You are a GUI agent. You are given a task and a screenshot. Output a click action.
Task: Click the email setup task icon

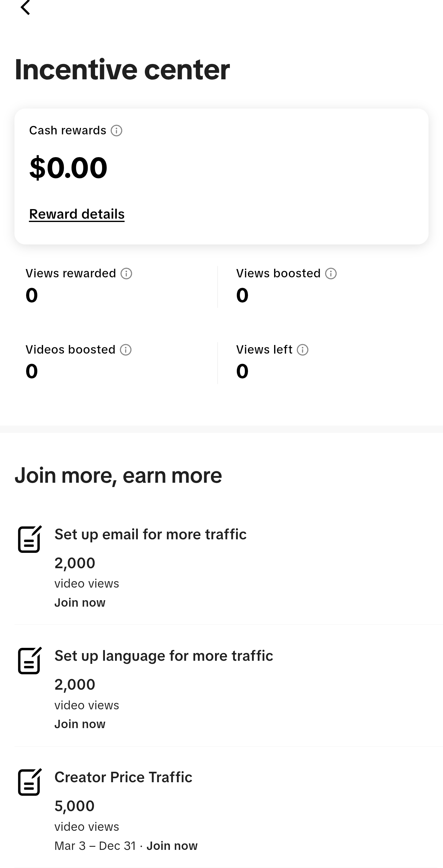(x=30, y=539)
